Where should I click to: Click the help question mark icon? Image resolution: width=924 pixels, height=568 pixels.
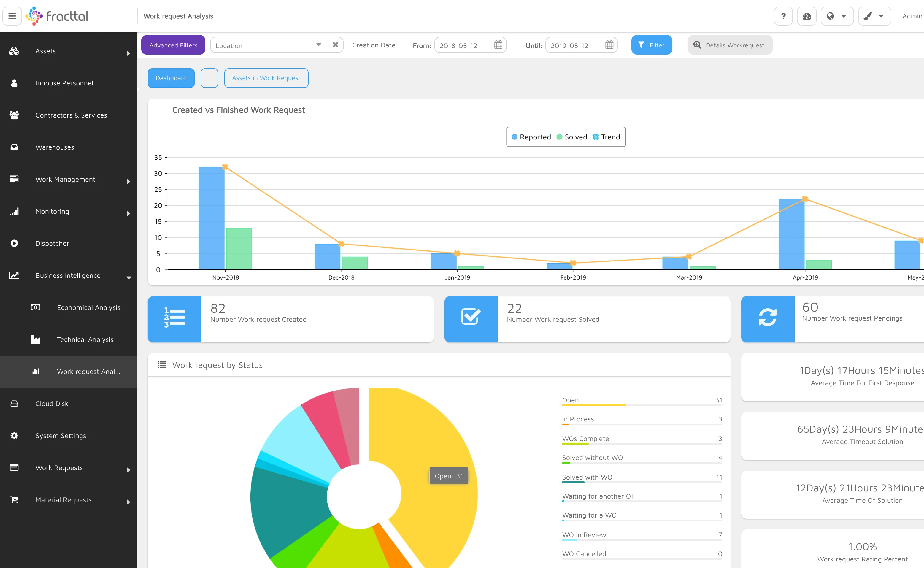tap(783, 16)
